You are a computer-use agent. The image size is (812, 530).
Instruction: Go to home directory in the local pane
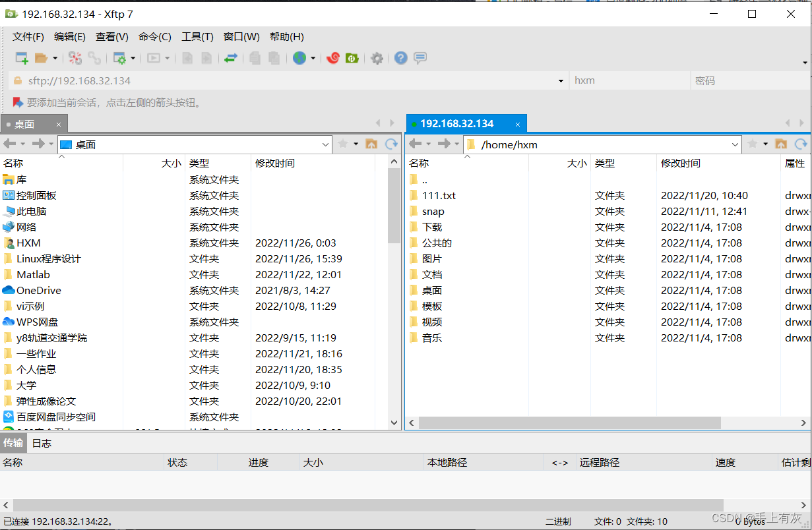click(371, 144)
